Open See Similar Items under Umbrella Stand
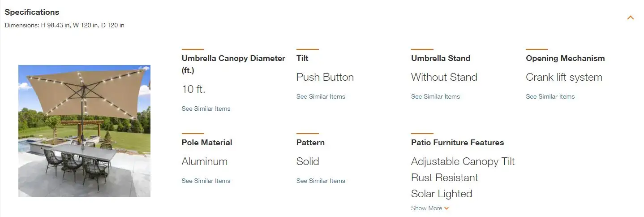The image size is (644, 217). tap(435, 96)
